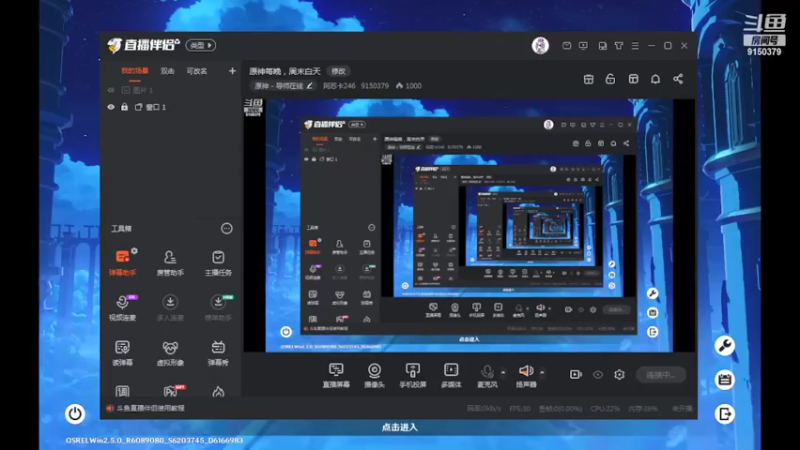Click the 连接中 connecting button
Screen dimensions: 800x450
pyautogui.click(x=661, y=375)
